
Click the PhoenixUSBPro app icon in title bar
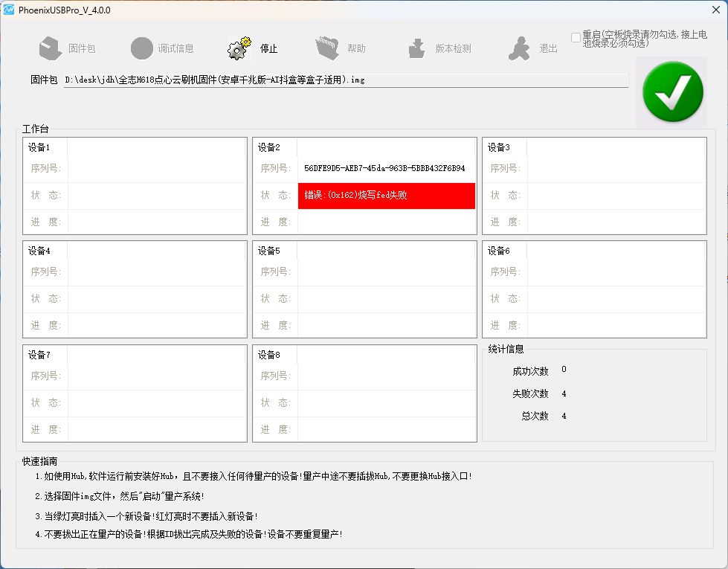[x=9, y=10]
